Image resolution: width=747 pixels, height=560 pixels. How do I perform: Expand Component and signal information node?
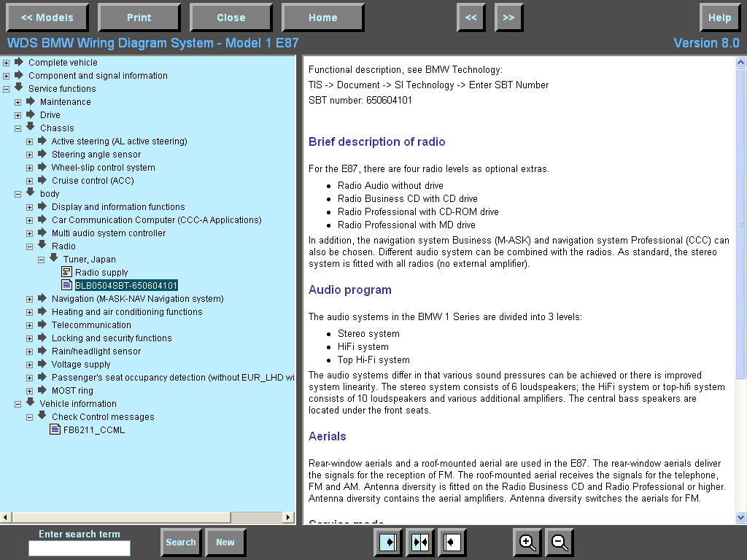pyautogui.click(x=6, y=76)
